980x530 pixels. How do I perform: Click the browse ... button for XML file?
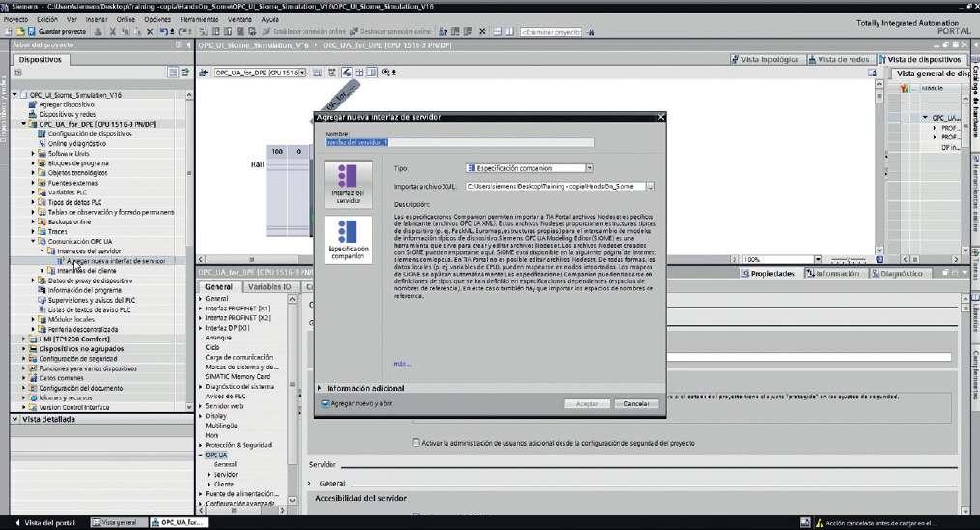click(x=650, y=187)
